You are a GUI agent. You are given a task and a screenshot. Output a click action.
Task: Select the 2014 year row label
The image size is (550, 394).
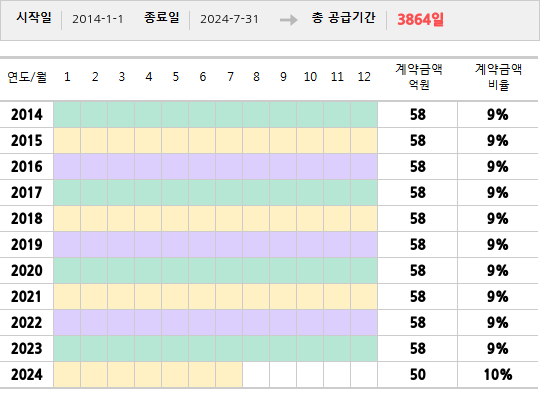click(27, 115)
